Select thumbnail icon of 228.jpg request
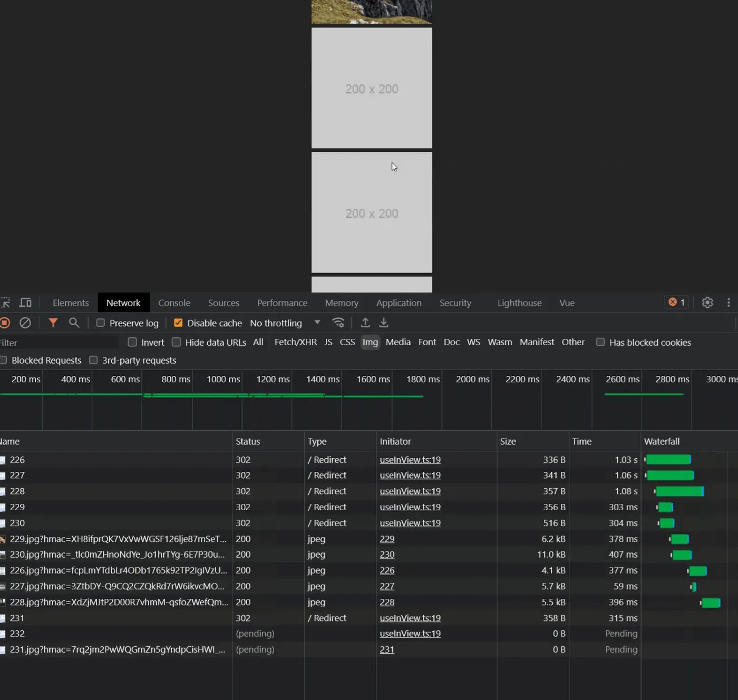Viewport: 738px width, 700px height. pos(3,602)
